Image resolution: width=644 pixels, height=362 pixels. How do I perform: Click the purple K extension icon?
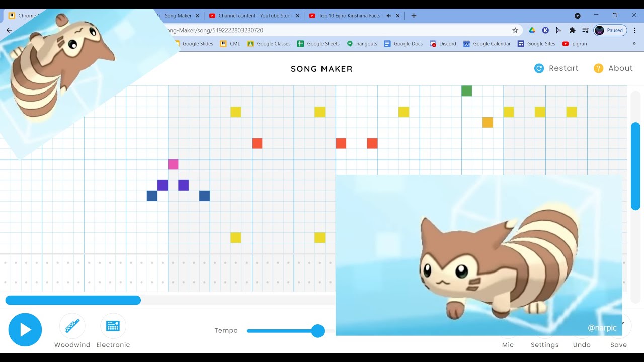(545, 30)
